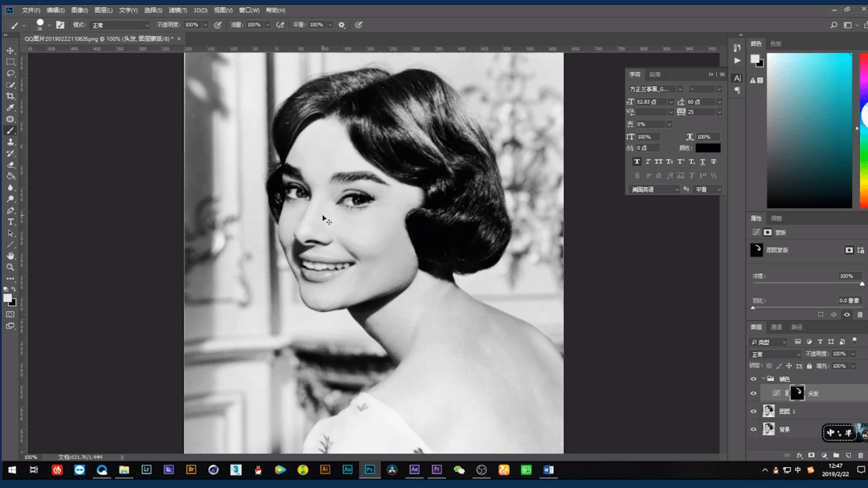
Task: Hide the 背景 layer using its eye icon
Action: [753, 429]
